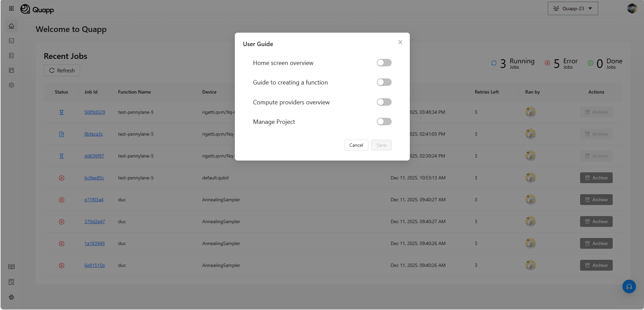Turn on Guide to creating a function
This screenshot has height=310, width=644.
tap(384, 82)
